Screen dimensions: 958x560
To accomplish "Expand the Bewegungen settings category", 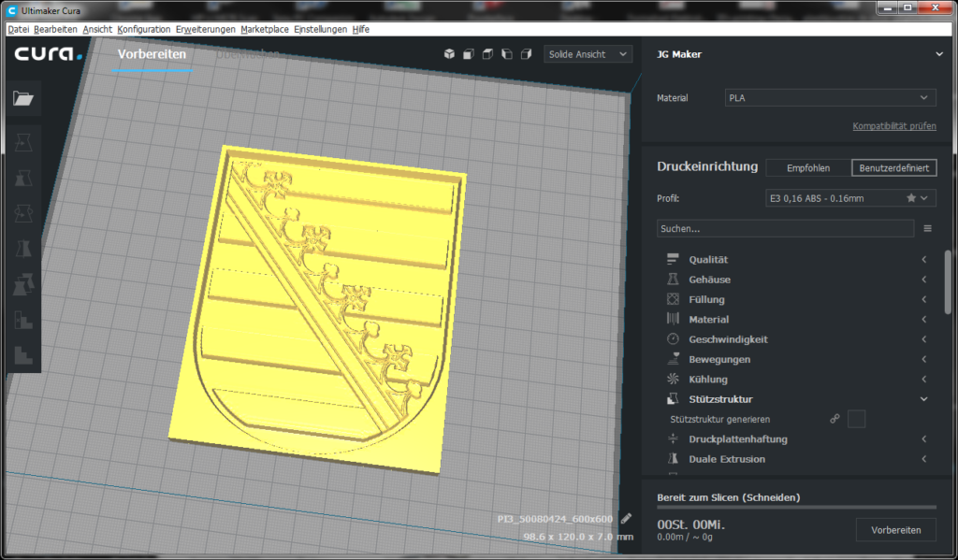I will (923, 359).
